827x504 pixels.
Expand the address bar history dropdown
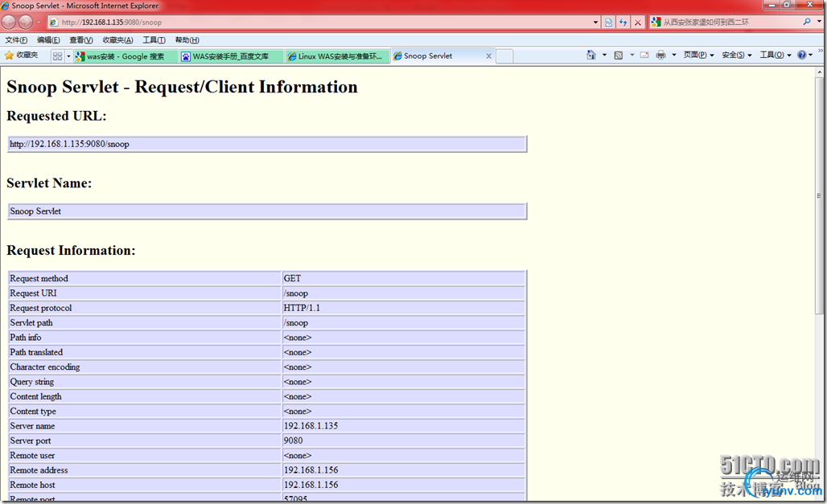[595, 23]
